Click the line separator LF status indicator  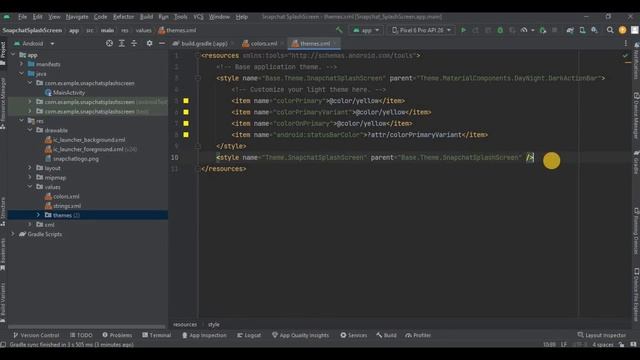[564, 344]
